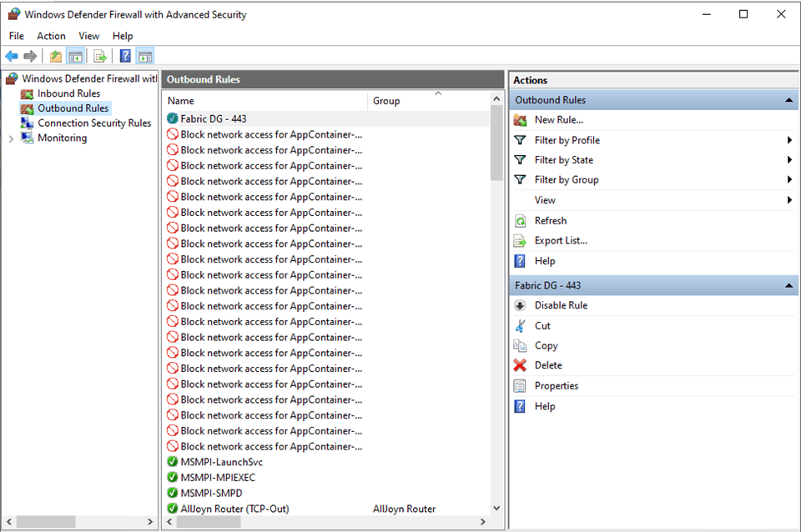Click Disable Rule action
Image resolution: width=801 pixels, height=532 pixels.
click(x=561, y=305)
